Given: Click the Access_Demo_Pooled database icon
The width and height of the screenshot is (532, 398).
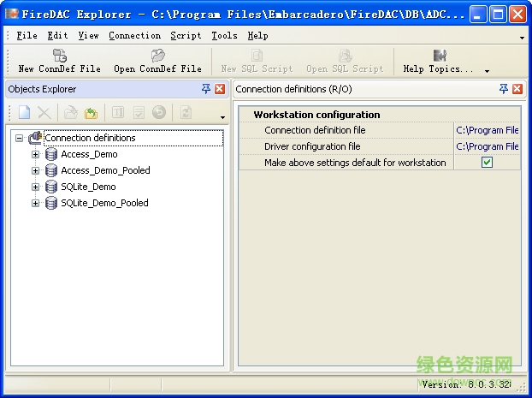Looking at the screenshot, I should [51, 170].
